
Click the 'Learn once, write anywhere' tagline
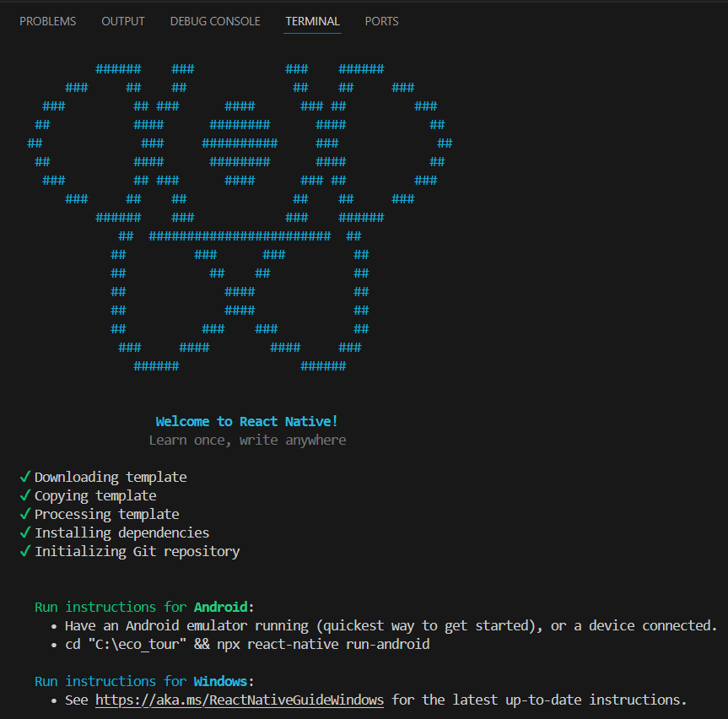tap(247, 440)
